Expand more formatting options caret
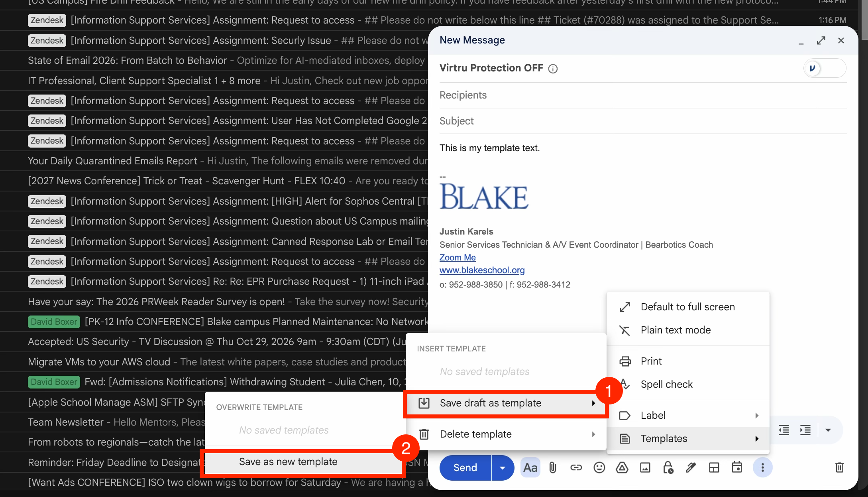This screenshot has width=868, height=497. click(828, 430)
